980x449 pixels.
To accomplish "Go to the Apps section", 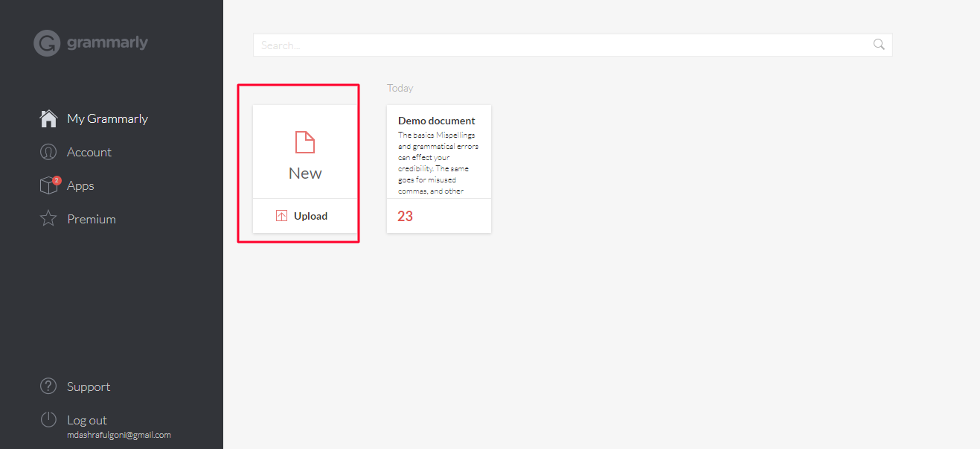I will pos(80,185).
